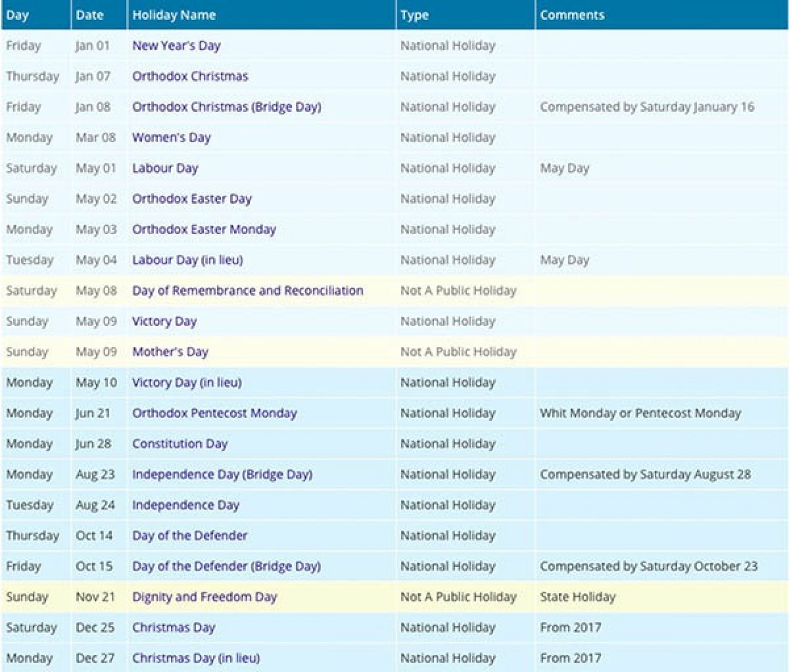Screen dimensions: 789x672
Task: Click 'Monday' in the May 03 row
Action: tap(29, 230)
